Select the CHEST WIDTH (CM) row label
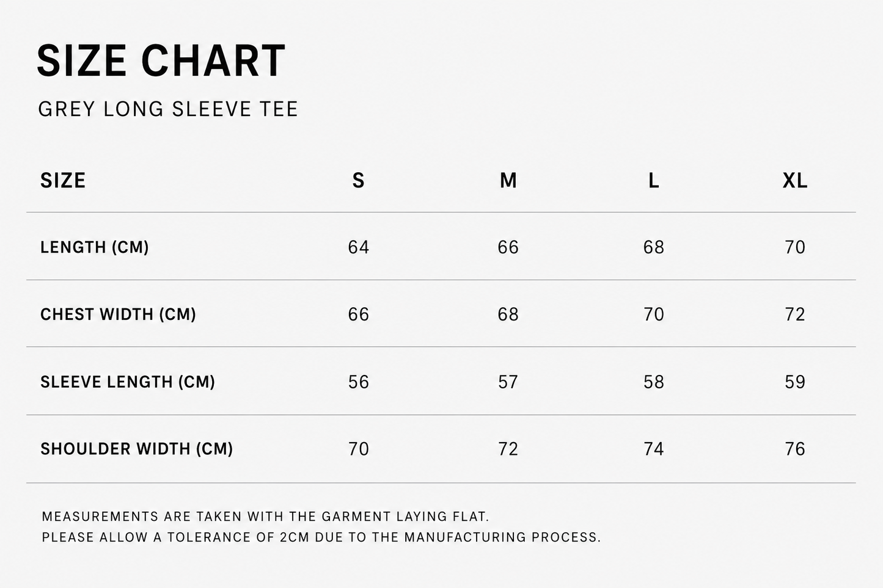Image resolution: width=883 pixels, height=588 pixels. click(118, 314)
